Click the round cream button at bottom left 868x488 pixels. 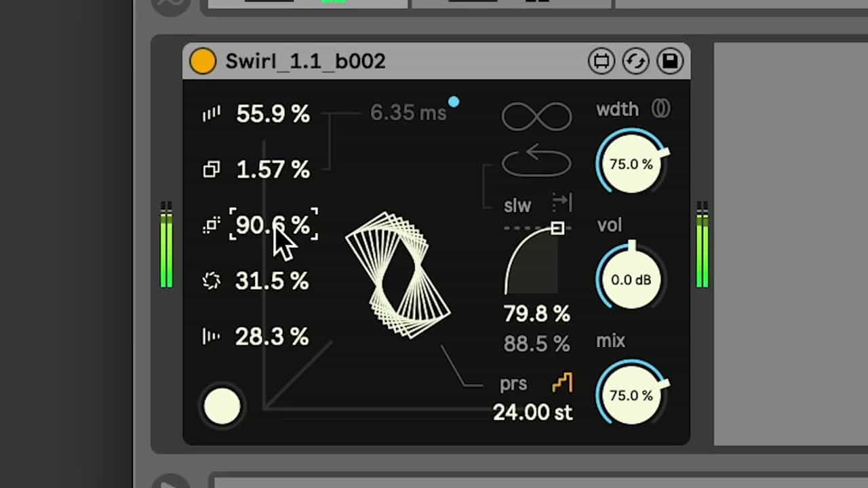pos(222,407)
